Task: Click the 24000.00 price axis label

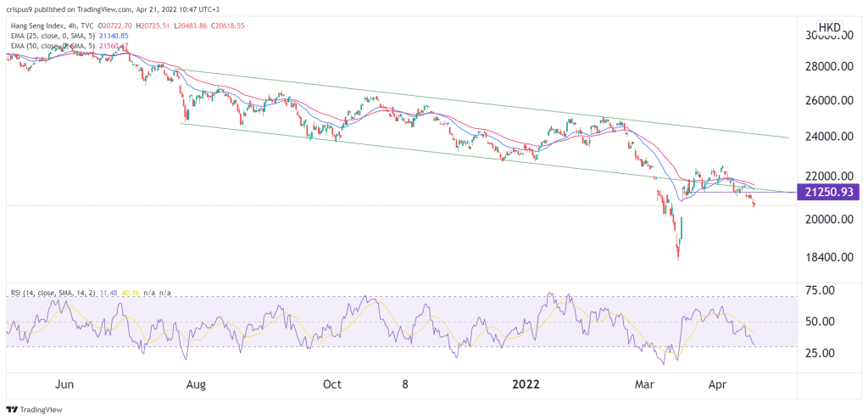Action: pyautogui.click(x=828, y=137)
